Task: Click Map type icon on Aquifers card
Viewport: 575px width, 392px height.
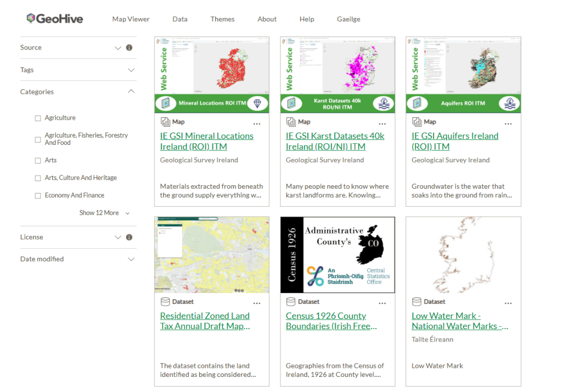Action: click(x=417, y=122)
